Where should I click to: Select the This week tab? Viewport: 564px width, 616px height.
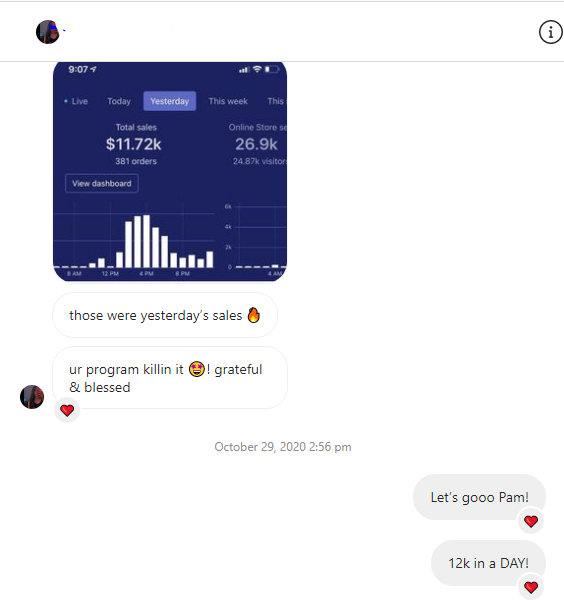tap(228, 101)
